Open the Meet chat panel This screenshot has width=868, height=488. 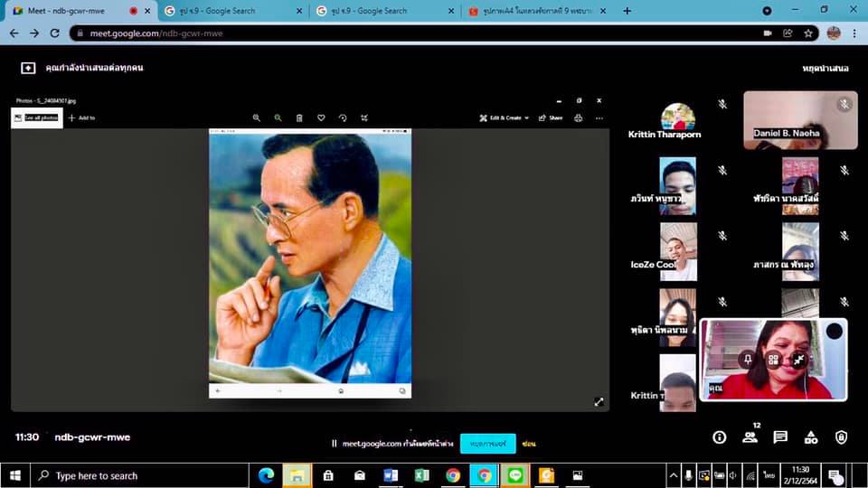point(780,437)
